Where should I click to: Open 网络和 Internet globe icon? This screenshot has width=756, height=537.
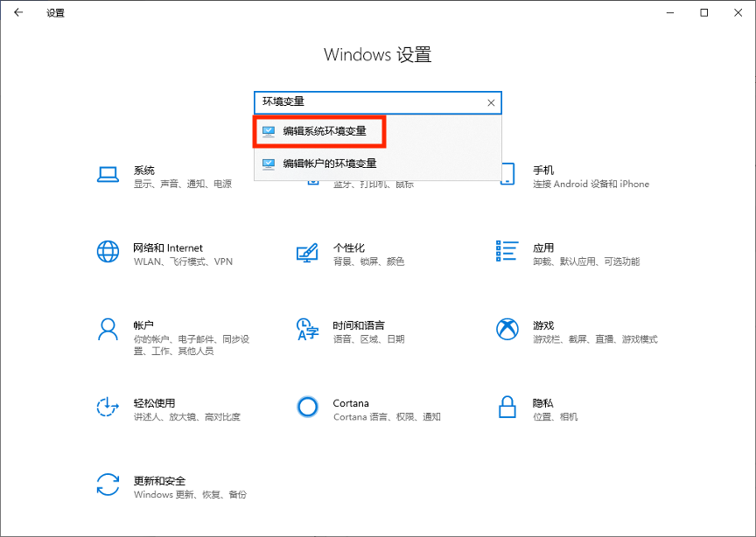point(108,253)
